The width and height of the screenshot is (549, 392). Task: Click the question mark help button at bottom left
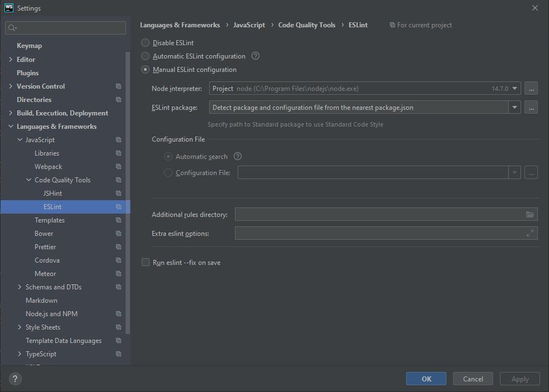(x=15, y=379)
